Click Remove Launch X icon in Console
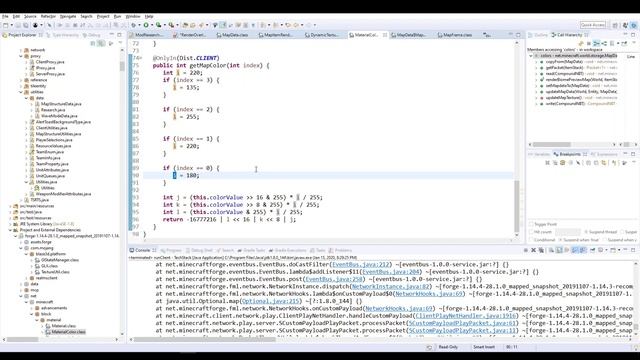Screen dimensions: 640x360 click(x=533, y=250)
